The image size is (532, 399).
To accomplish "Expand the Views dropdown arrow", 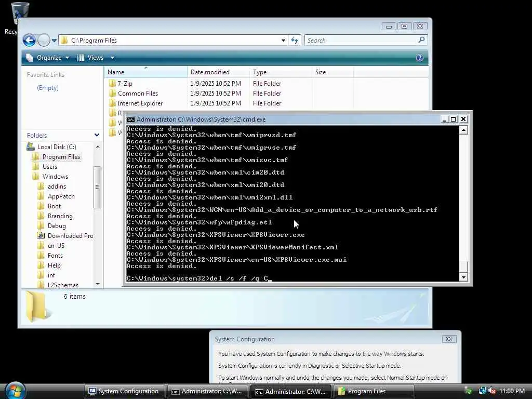I will coord(112,58).
